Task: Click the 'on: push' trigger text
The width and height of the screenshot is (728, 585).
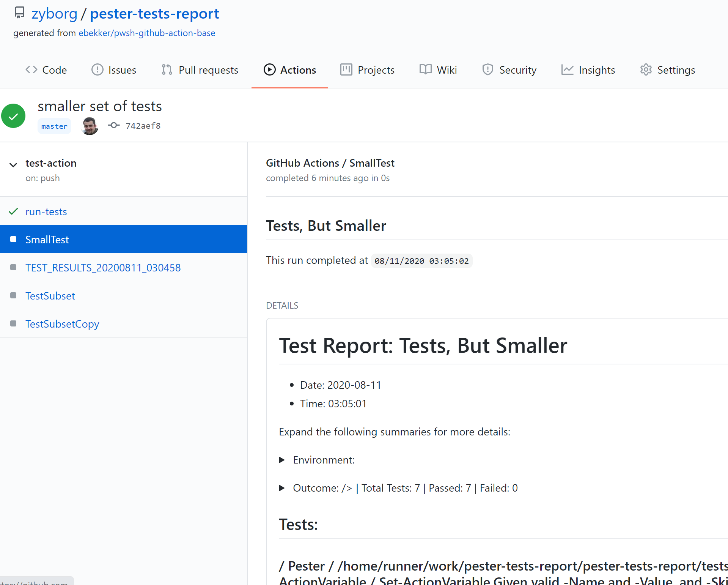Action: 42,178
